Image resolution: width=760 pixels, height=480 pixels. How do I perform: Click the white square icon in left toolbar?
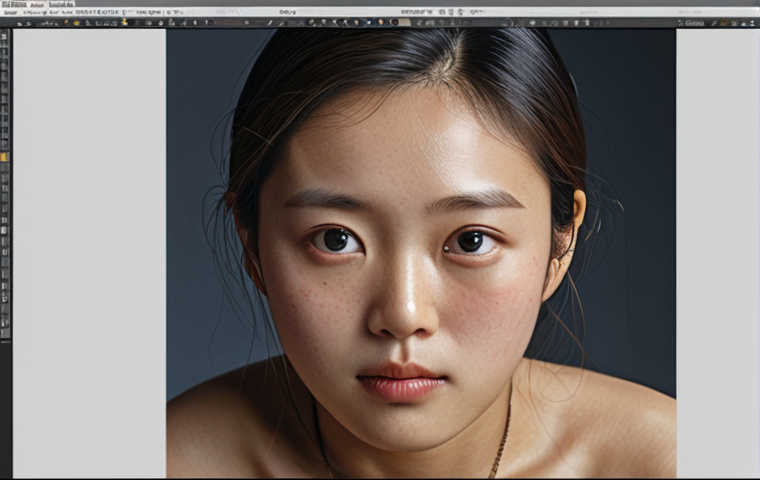tap(4, 230)
